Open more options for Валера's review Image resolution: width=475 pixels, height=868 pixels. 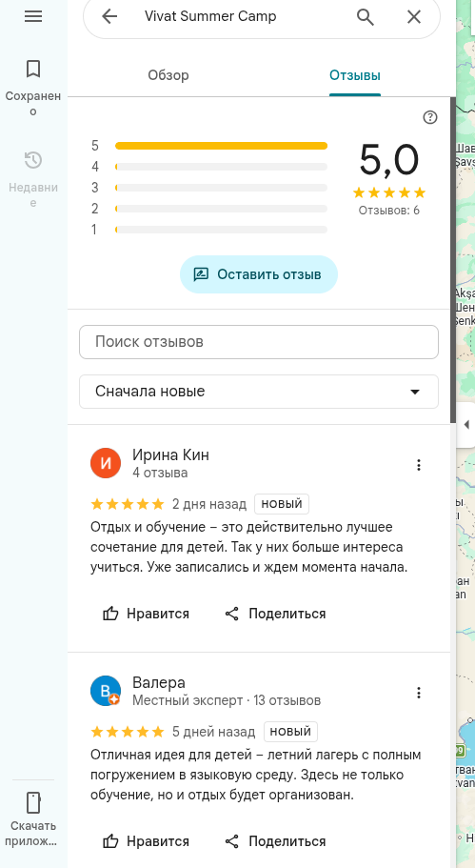419,693
